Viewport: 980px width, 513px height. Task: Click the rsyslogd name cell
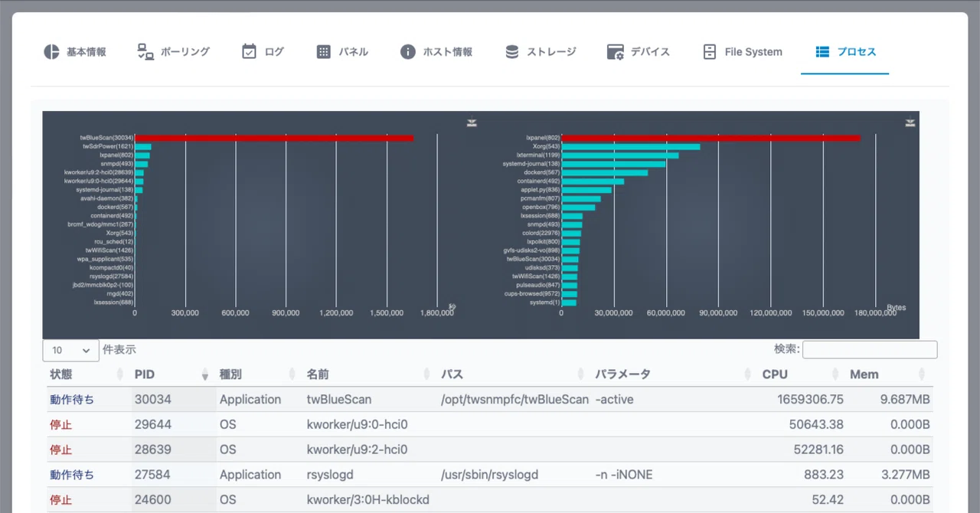[330, 475]
